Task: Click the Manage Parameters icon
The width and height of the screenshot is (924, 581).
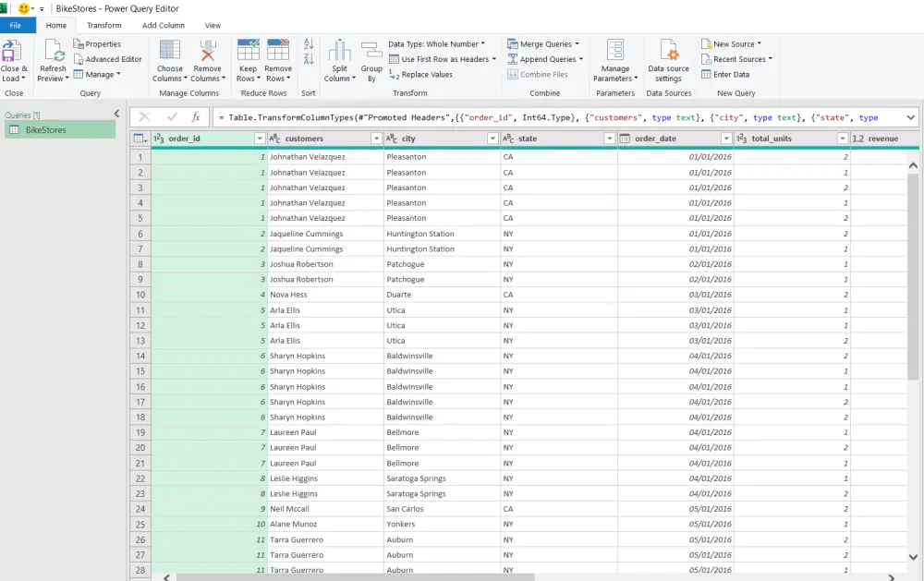Action: pyautogui.click(x=615, y=50)
